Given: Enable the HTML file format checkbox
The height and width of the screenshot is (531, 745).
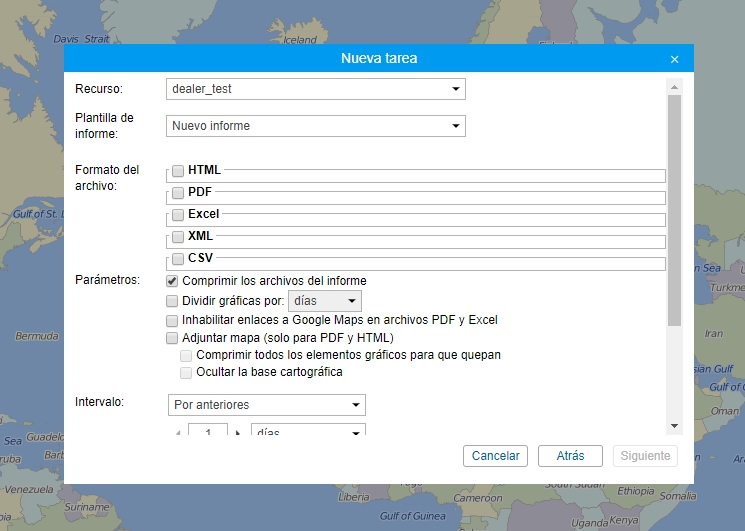Looking at the screenshot, I should tap(177, 171).
